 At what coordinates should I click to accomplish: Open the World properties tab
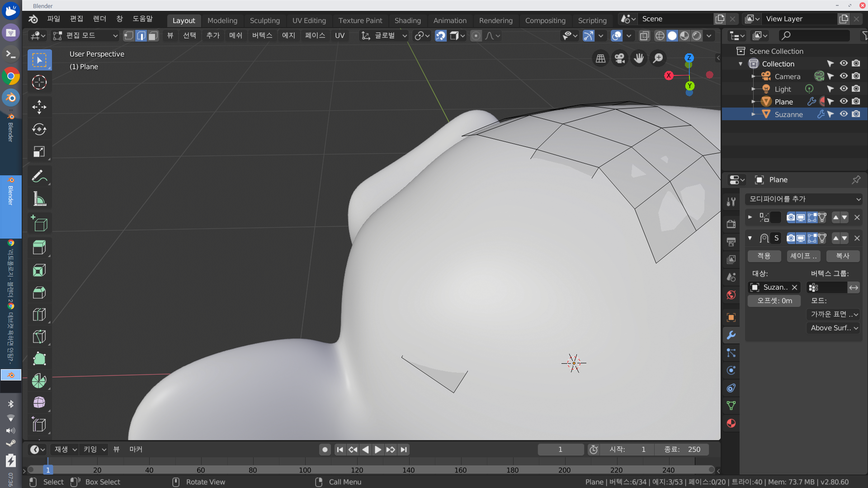[x=731, y=295]
